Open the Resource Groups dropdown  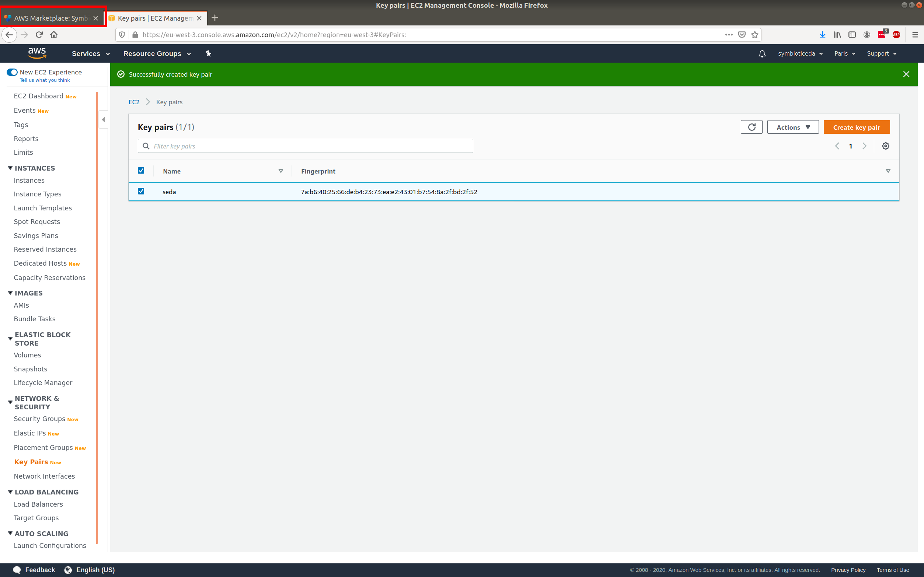click(x=157, y=54)
